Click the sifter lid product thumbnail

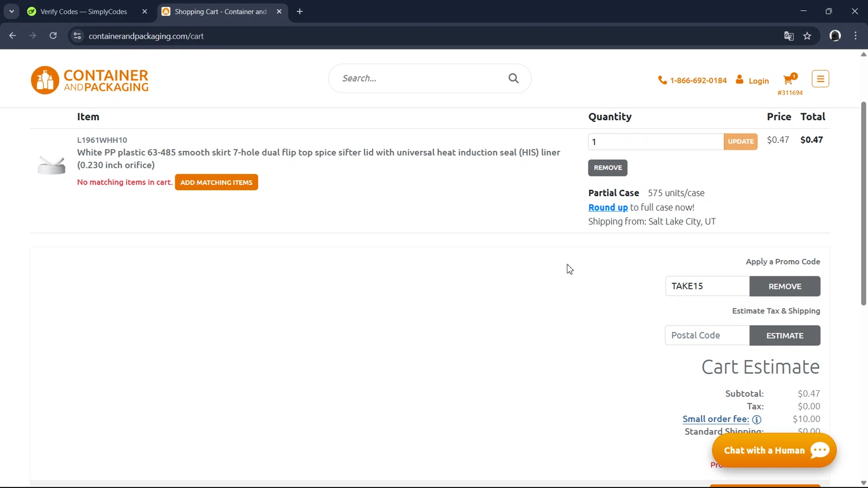52,165
